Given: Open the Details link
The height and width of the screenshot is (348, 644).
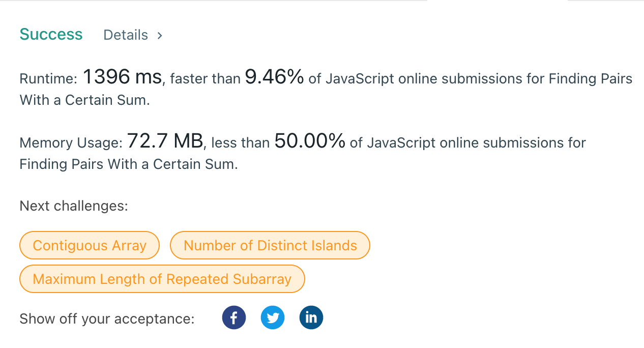Looking at the screenshot, I should 126,35.
